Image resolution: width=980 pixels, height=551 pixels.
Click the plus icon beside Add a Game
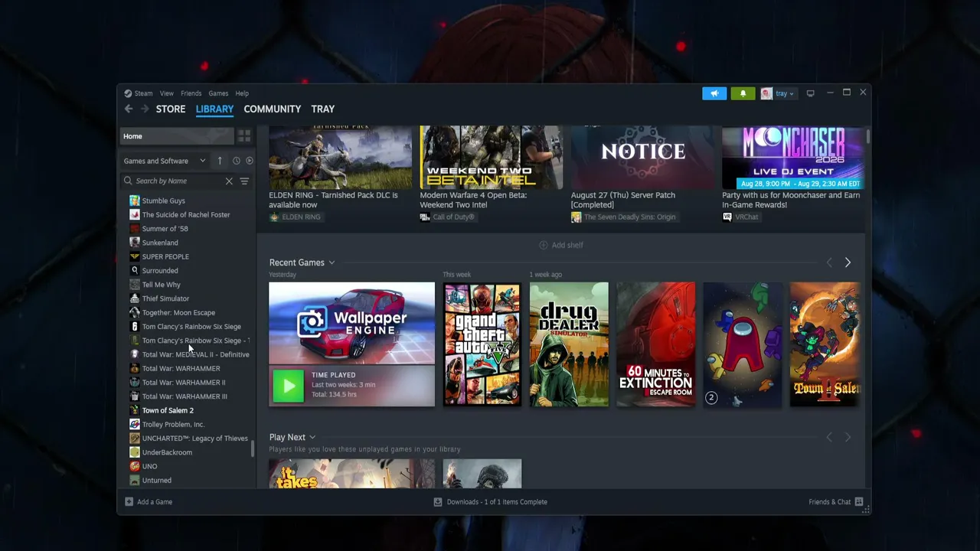point(129,502)
